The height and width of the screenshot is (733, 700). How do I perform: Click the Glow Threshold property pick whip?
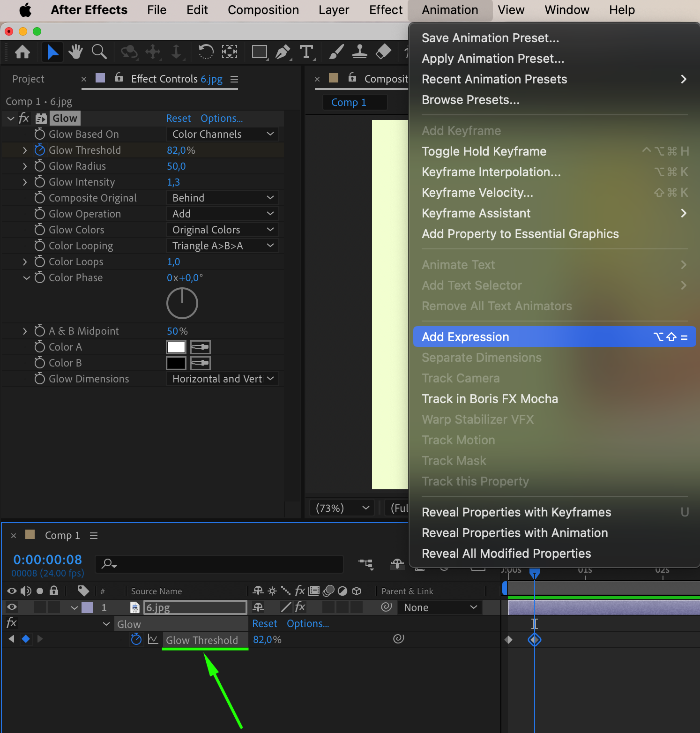click(x=399, y=639)
